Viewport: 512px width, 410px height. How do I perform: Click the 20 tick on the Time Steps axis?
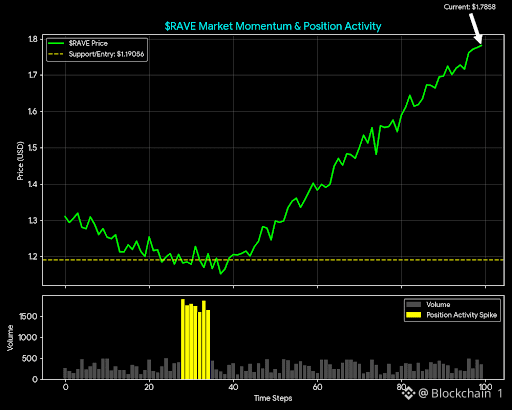point(149,387)
